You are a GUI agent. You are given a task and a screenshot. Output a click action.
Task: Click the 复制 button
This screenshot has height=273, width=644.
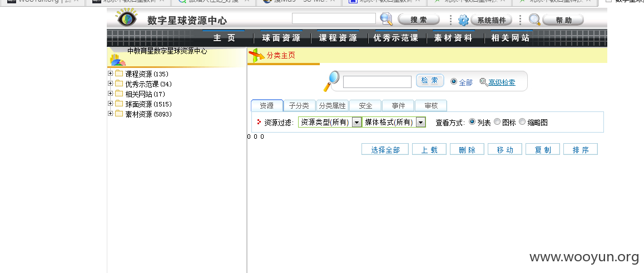coord(543,149)
